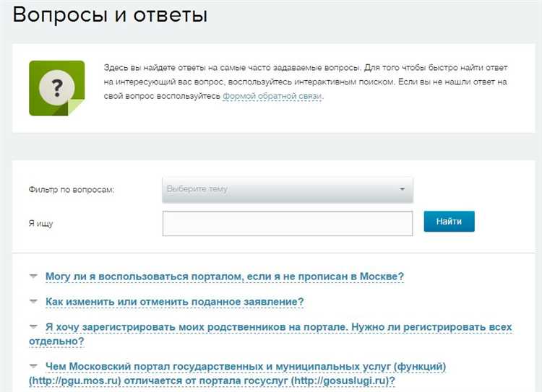Click the green question mark icon
Viewport: 542px width, 392px height.
click(x=56, y=88)
